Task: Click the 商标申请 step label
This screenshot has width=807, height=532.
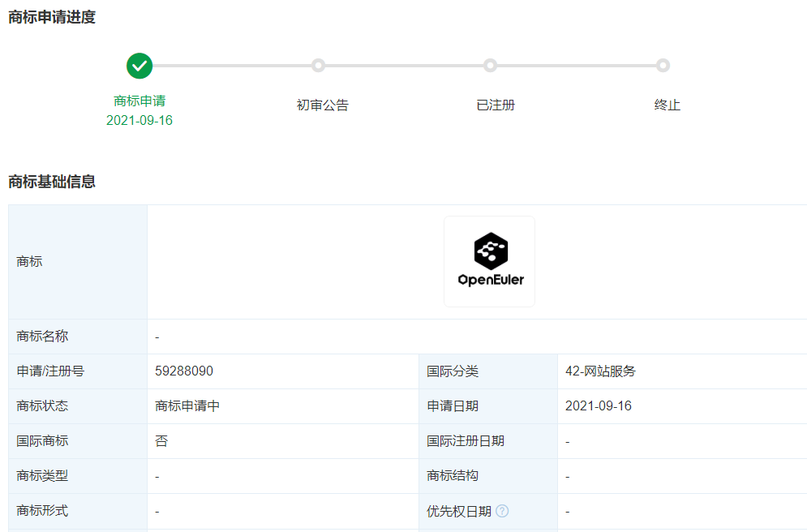Action: (x=140, y=101)
